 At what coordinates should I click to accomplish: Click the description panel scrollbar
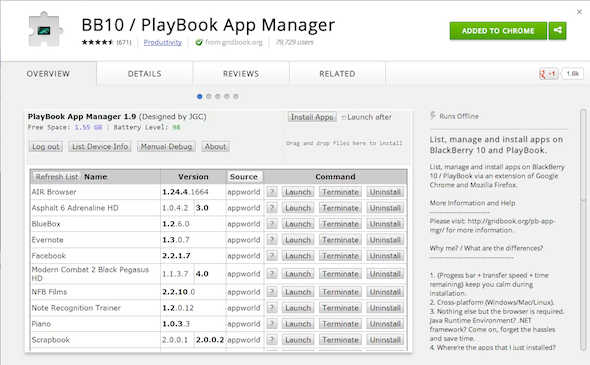coord(583,154)
